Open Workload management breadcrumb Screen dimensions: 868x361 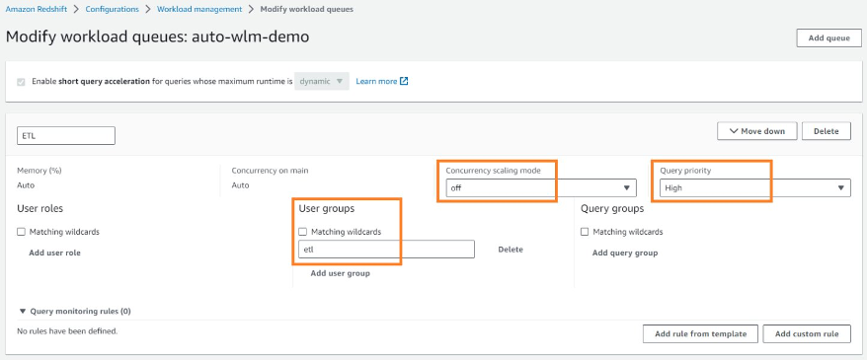[199, 10]
